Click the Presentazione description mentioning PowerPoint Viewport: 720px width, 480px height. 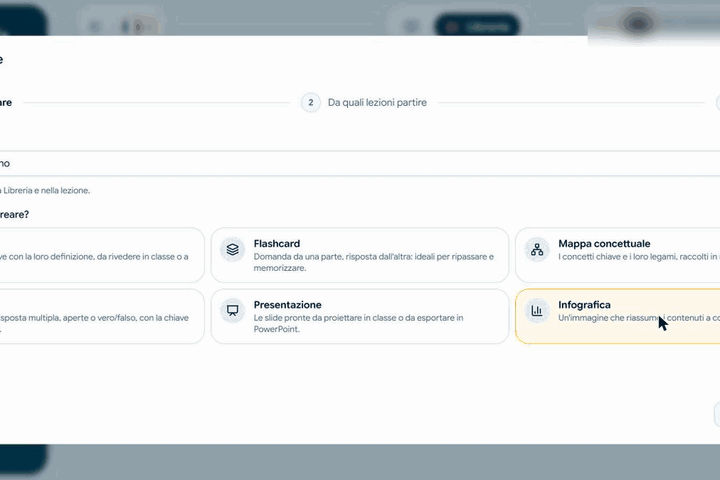[358, 323]
